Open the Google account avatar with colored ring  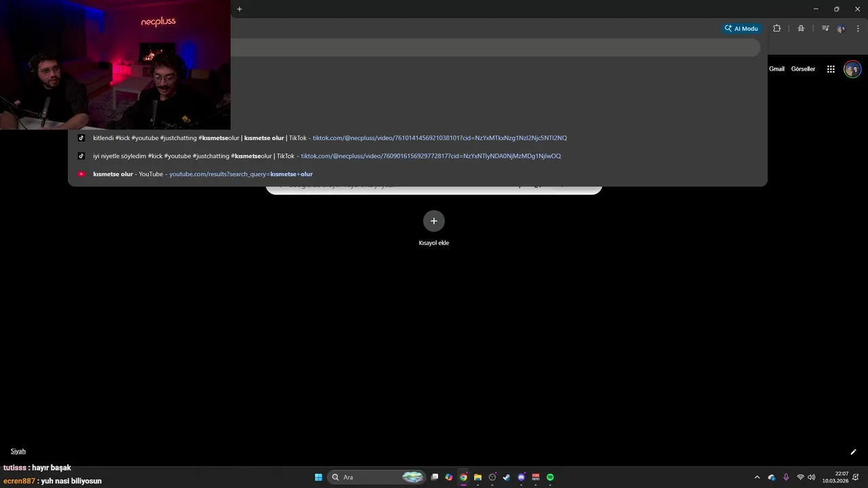click(x=852, y=69)
